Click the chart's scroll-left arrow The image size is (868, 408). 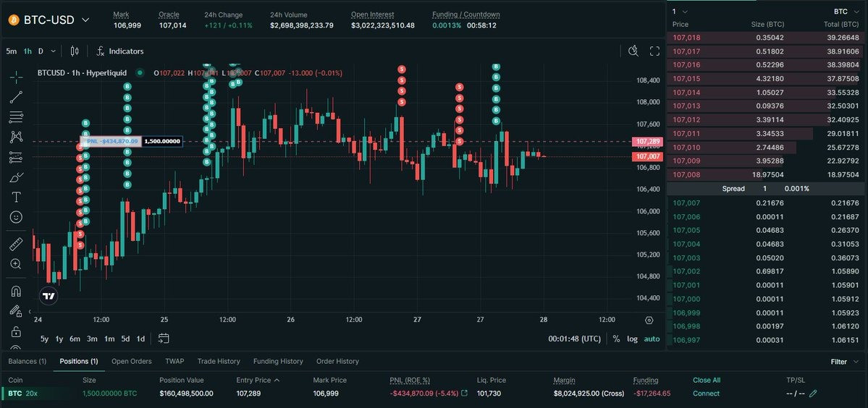tap(30, 312)
